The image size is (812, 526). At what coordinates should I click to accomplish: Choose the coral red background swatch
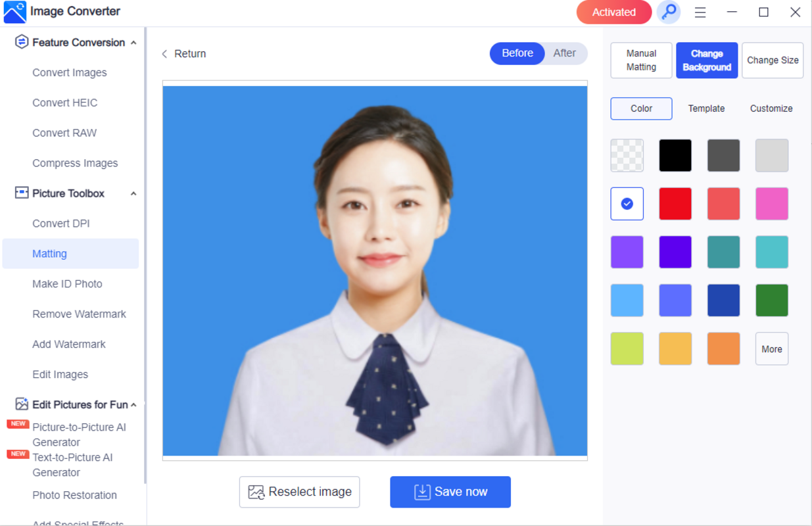[723, 204]
